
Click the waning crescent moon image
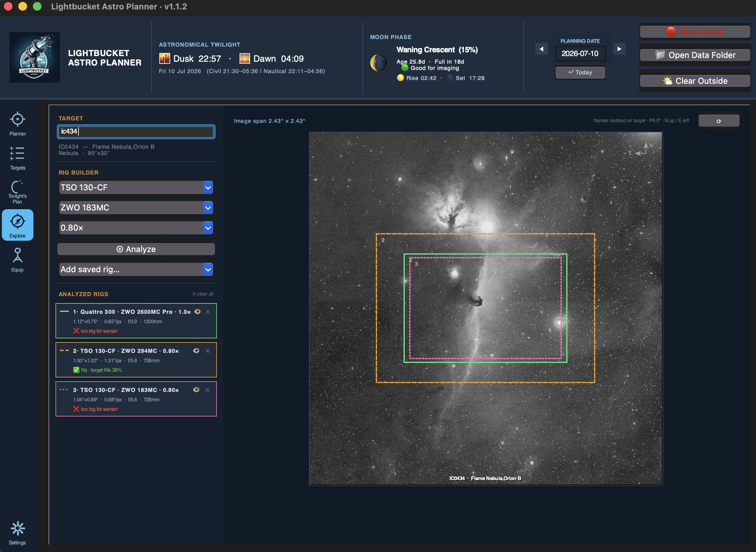tap(379, 62)
